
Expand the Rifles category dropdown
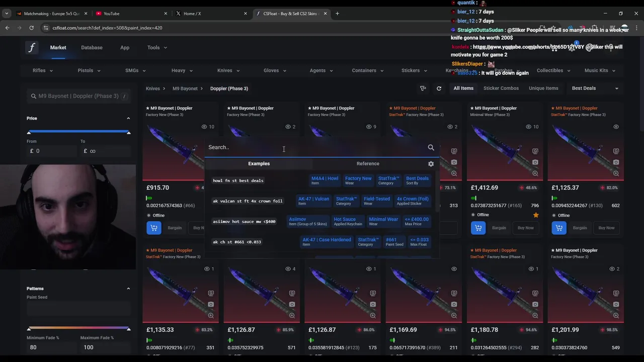43,70
